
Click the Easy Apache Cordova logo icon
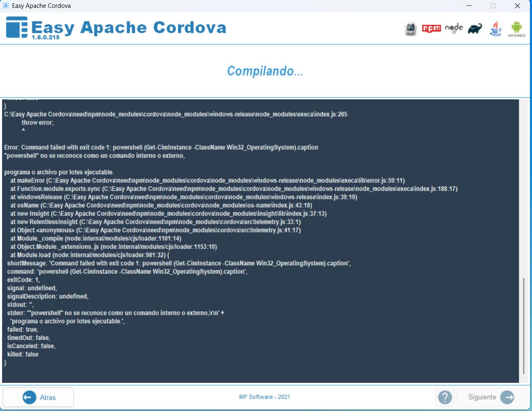click(x=17, y=27)
